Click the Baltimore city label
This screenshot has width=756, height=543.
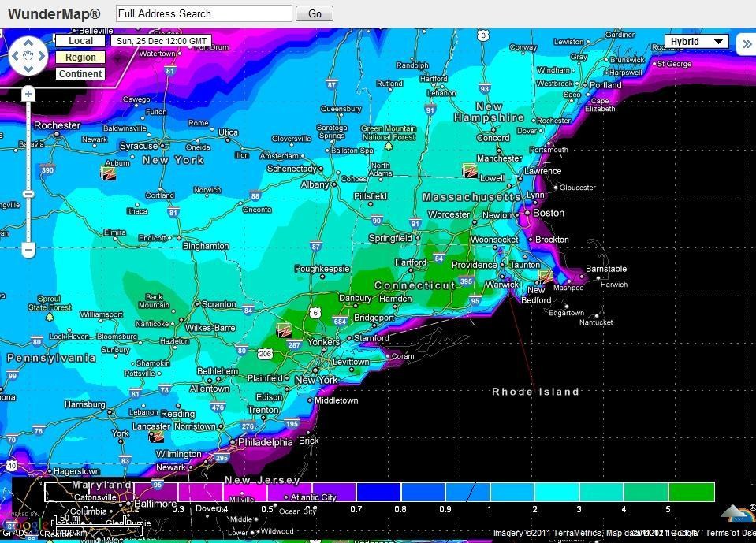(155, 504)
